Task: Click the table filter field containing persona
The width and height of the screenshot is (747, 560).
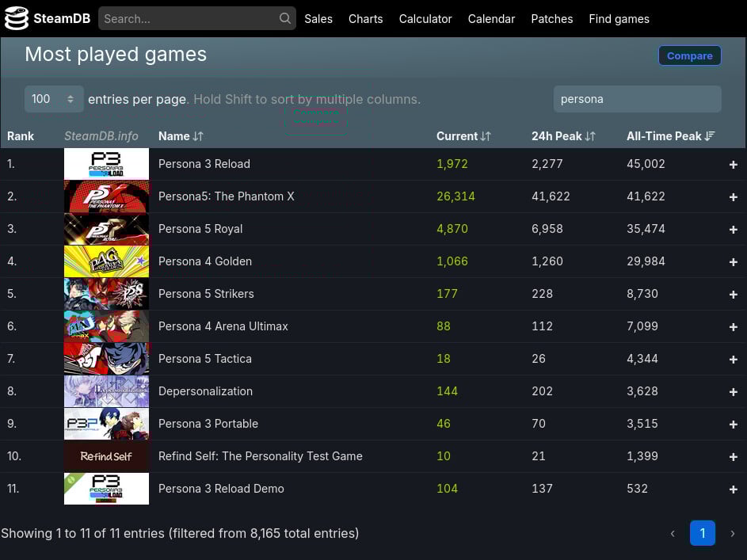Action: point(638,99)
